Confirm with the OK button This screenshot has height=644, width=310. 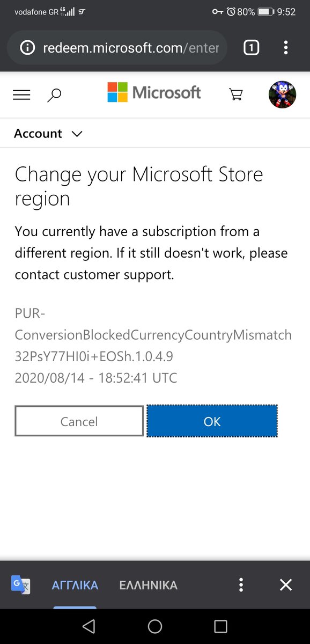point(212,421)
